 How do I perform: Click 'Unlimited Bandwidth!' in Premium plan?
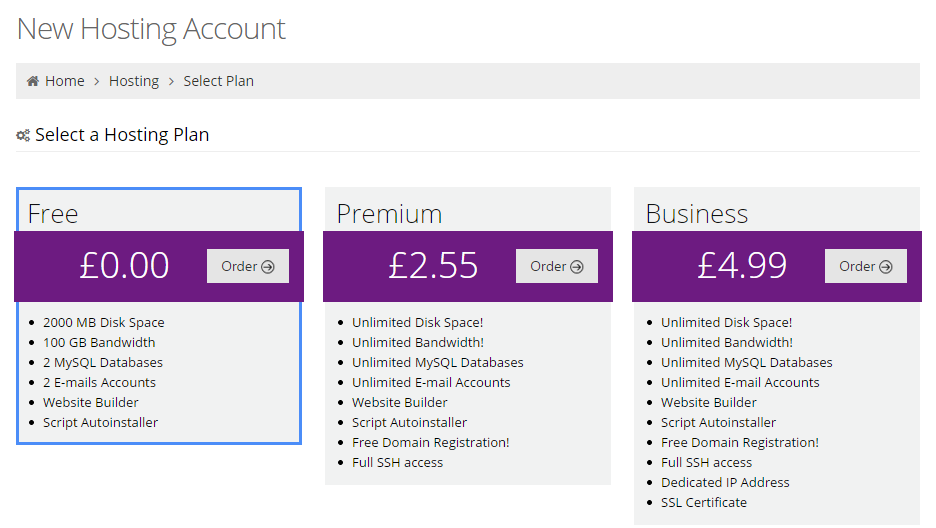pos(418,342)
